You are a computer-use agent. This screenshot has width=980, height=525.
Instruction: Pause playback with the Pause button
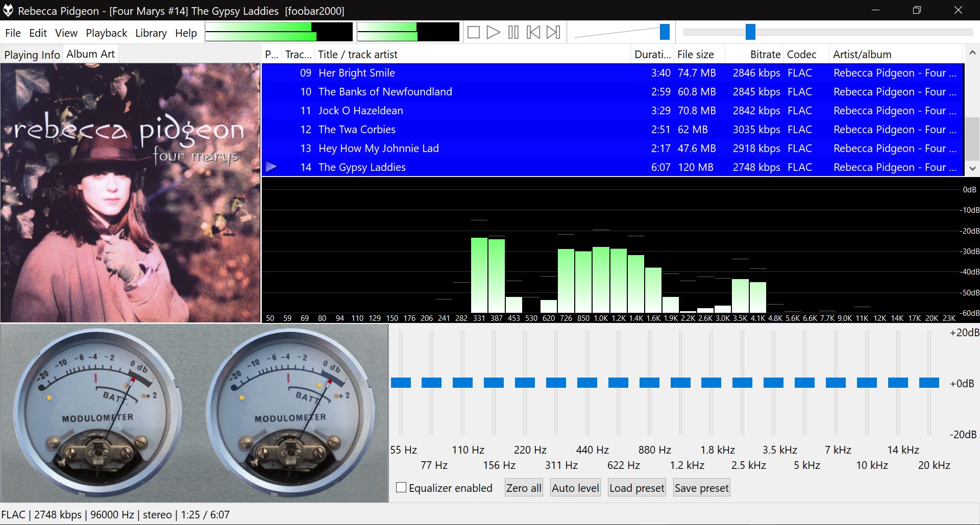[x=513, y=33]
